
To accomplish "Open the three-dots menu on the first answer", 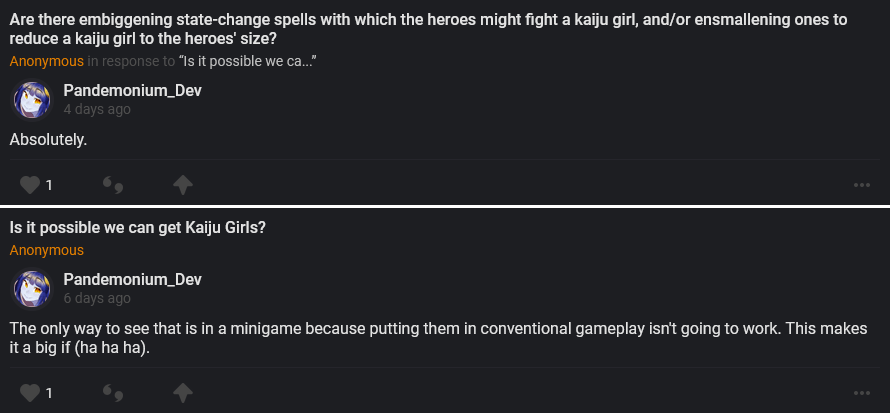I will click(861, 185).
